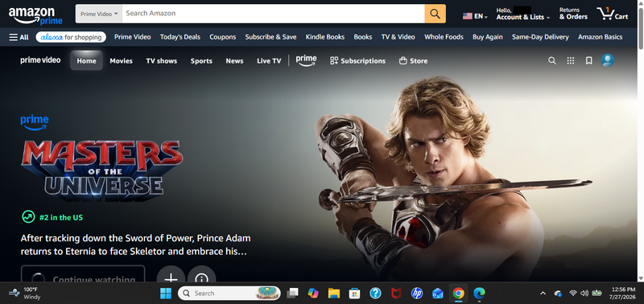The image size is (644, 304).
Task: Open Subscriptions in Prime Video nav
Action: pos(357,60)
